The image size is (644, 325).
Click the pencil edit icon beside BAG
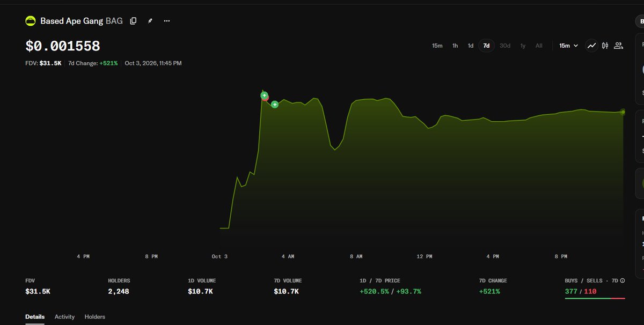pos(150,21)
